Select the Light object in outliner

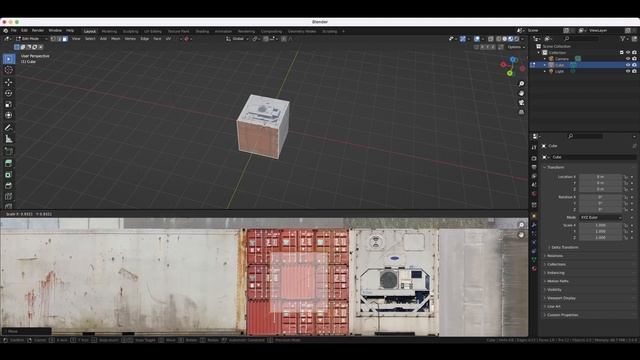(559, 71)
